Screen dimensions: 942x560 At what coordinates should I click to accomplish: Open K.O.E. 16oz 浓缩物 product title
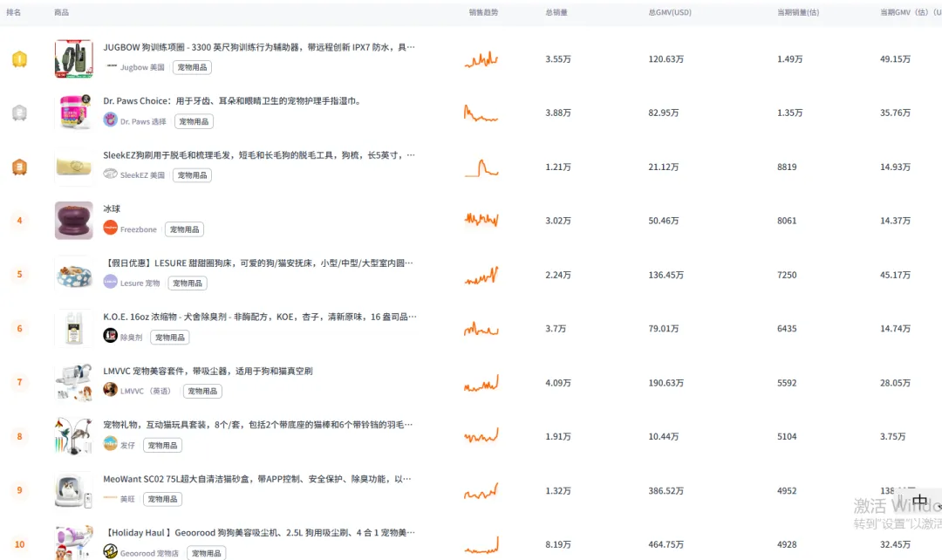[x=260, y=317]
